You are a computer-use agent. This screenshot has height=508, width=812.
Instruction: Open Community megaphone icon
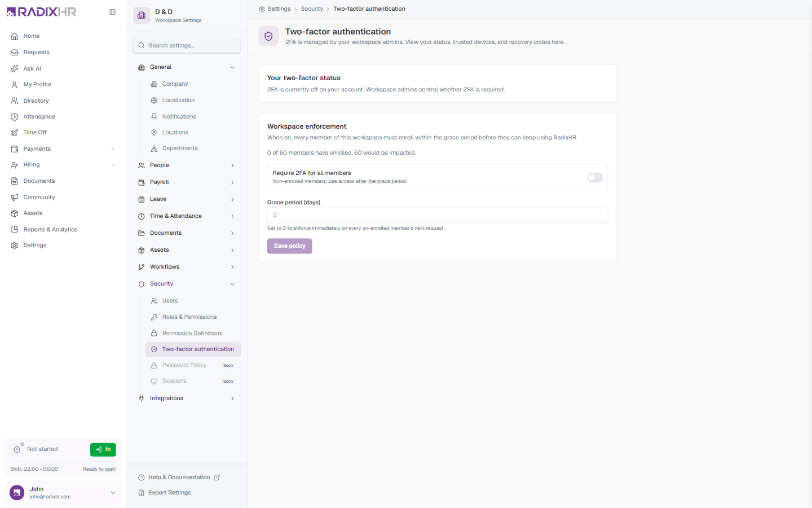(x=15, y=198)
